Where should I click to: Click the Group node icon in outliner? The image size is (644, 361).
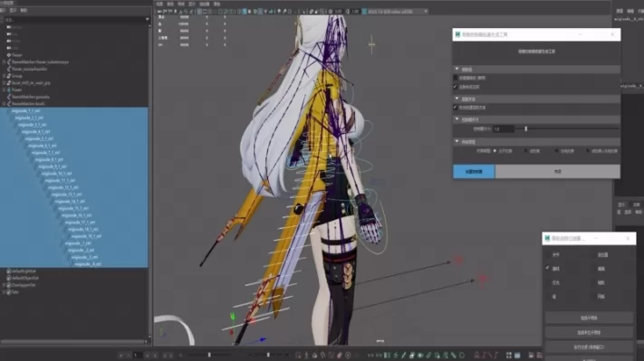coord(9,76)
